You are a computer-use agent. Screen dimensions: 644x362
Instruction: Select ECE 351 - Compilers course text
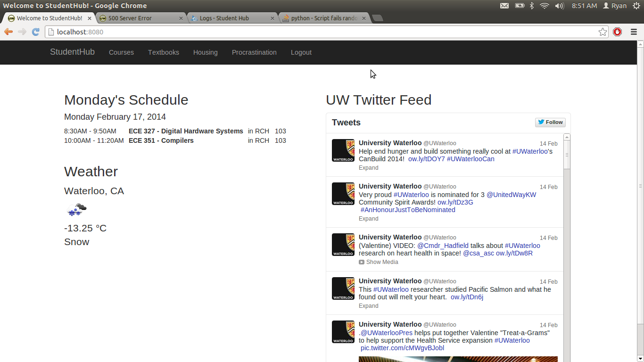pyautogui.click(x=161, y=140)
